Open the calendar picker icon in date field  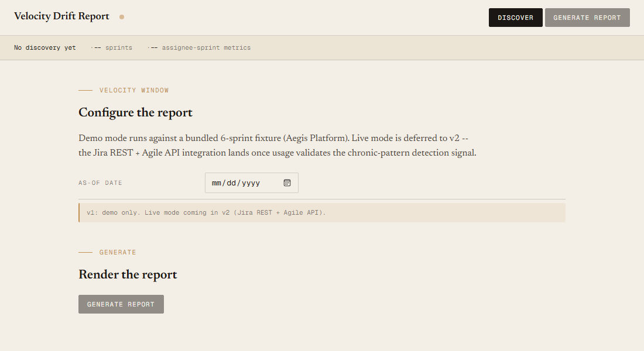tap(287, 183)
